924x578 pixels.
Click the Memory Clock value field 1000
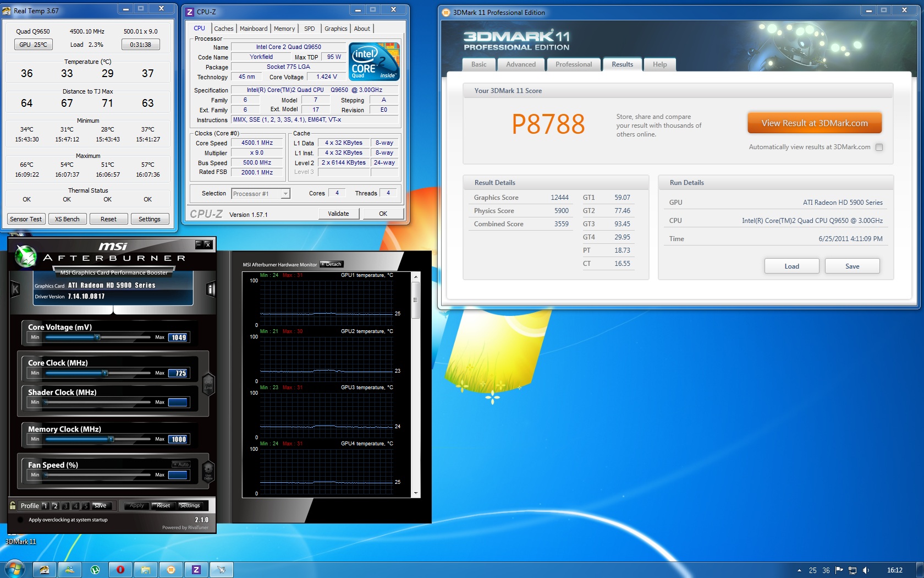pyautogui.click(x=178, y=439)
